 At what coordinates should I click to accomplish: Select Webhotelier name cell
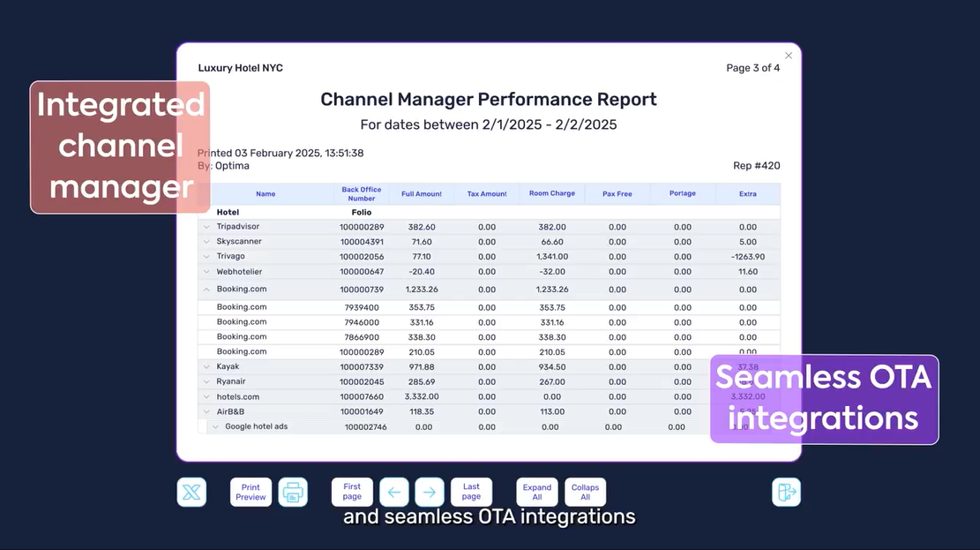[239, 272]
